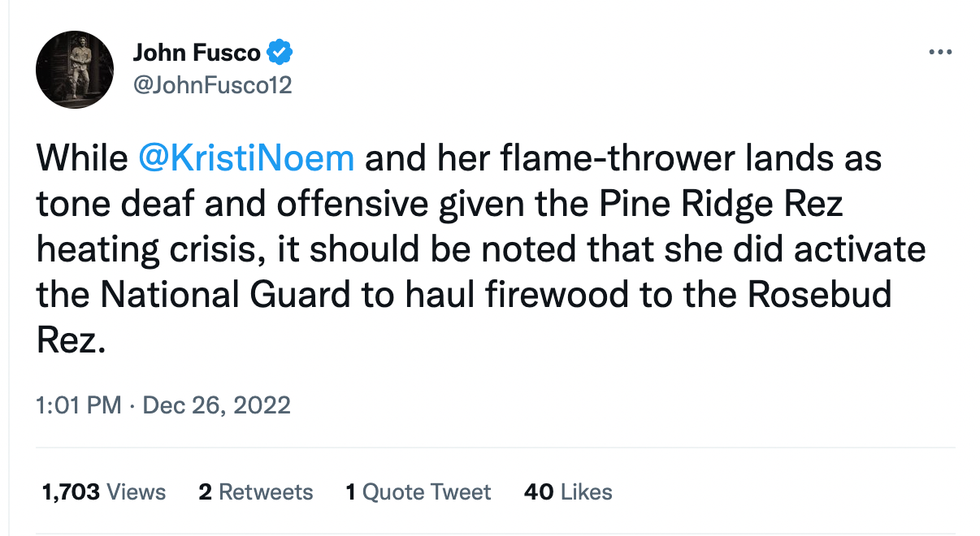Image resolution: width=980 pixels, height=536 pixels.
Task: Show the 2 Retweets list
Action: [255, 492]
